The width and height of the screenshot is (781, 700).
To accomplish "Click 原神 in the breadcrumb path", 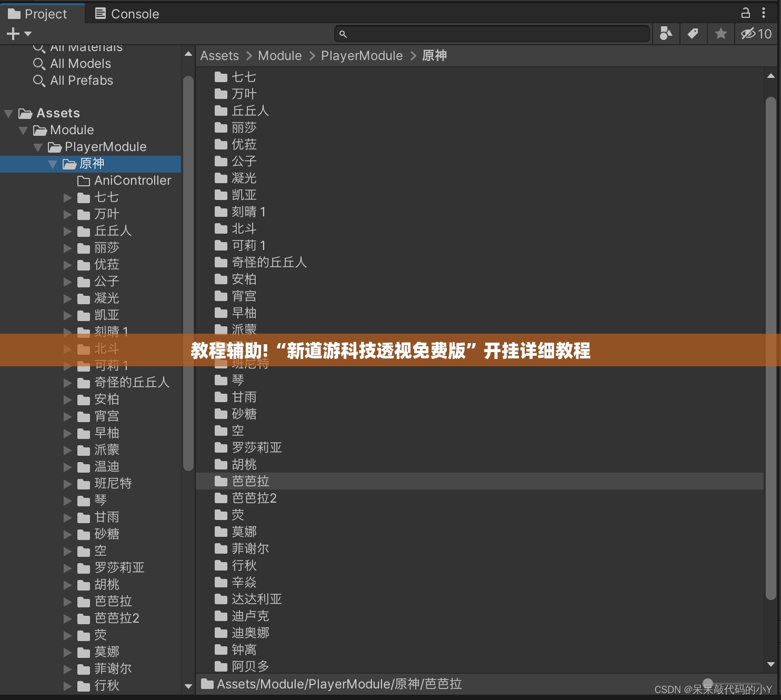I will (435, 56).
